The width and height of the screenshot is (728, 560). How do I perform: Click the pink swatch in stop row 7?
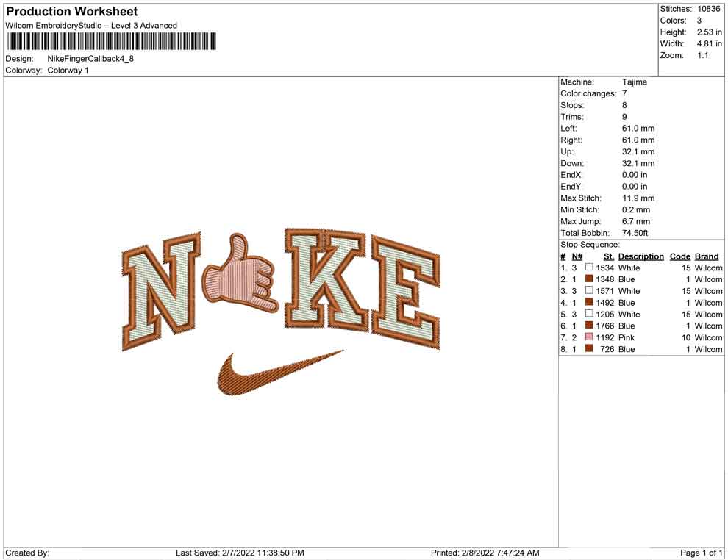[589, 337]
